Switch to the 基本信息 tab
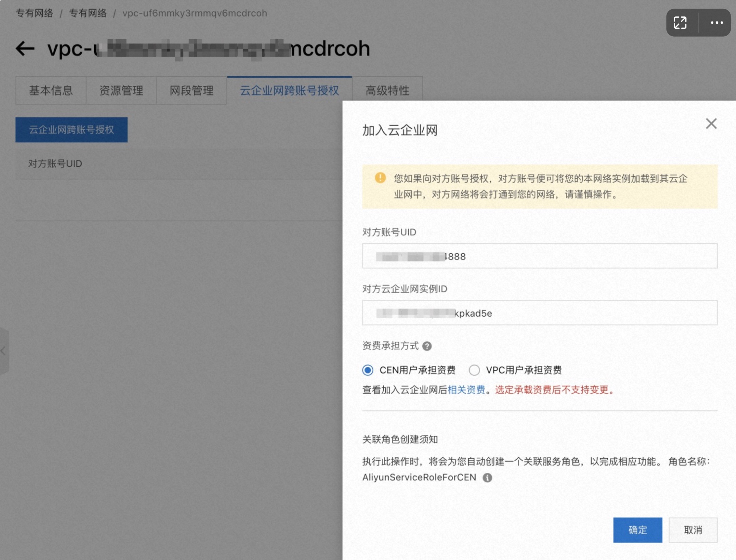Screen dimensions: 736x560 coord(51,91)
